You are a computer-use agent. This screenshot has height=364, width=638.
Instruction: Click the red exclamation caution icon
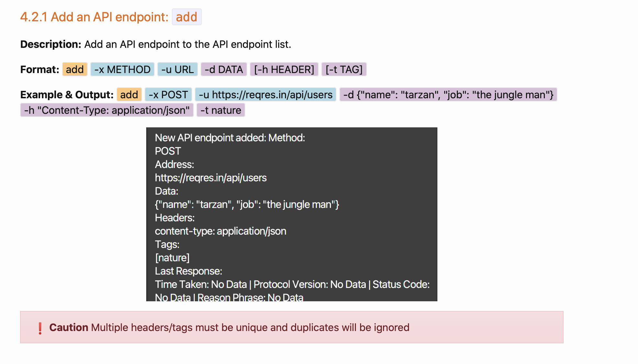tap(39, 327)
